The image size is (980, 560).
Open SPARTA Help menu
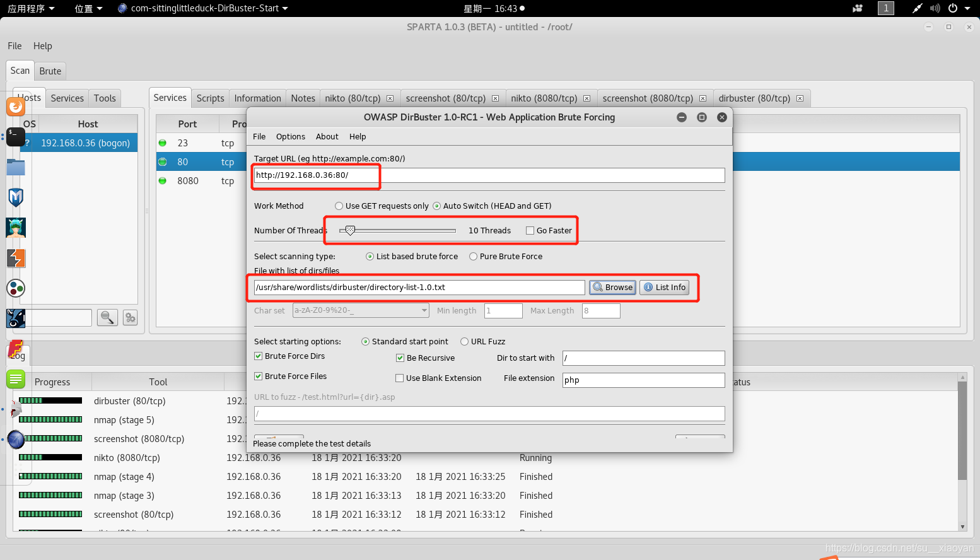(43, 46)
